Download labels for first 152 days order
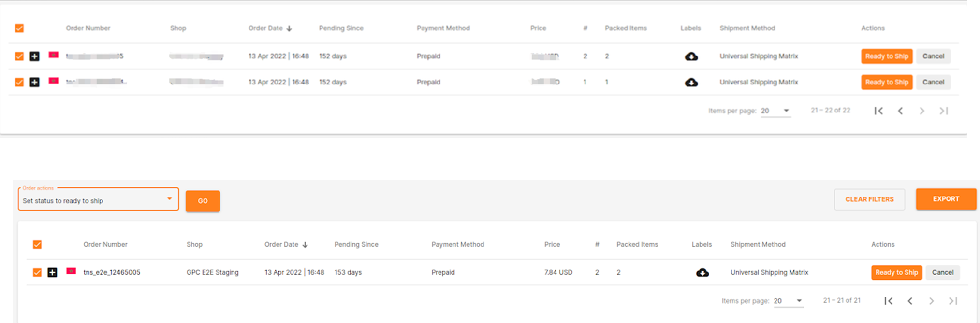This screenshot has width=980, height=323. click(x=691, y=56)
